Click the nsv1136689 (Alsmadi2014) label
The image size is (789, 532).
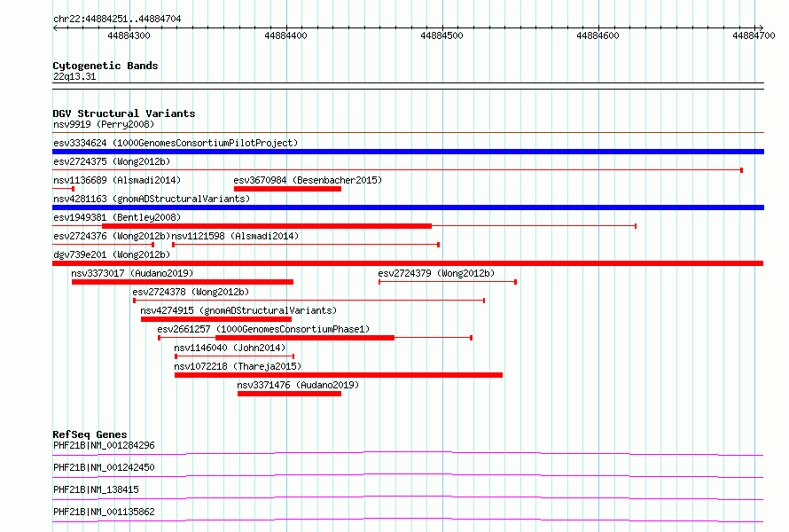pos(117,180)
